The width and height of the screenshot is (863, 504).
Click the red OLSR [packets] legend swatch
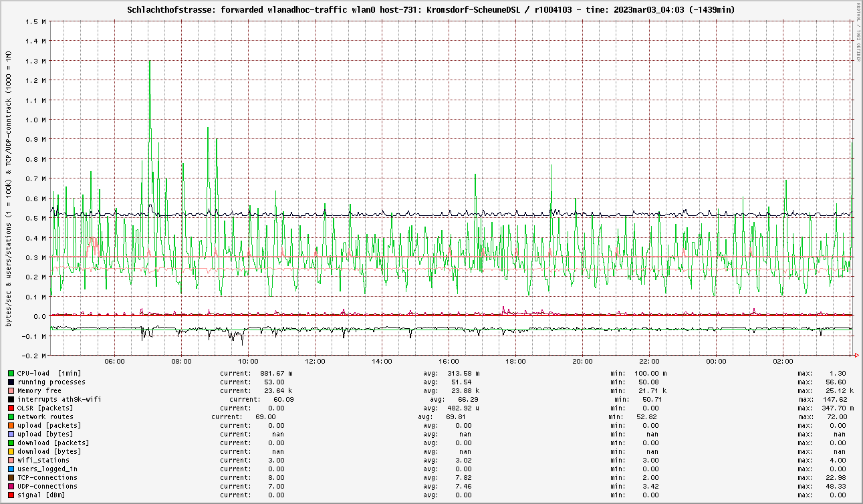pos(11,408)
